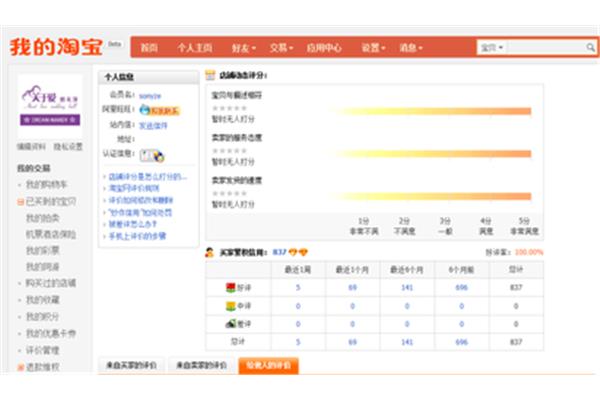The width and height of the screenshot is (600, 400).
Task: Click the orange diamond credit level icons
Action: coord(298,252)
